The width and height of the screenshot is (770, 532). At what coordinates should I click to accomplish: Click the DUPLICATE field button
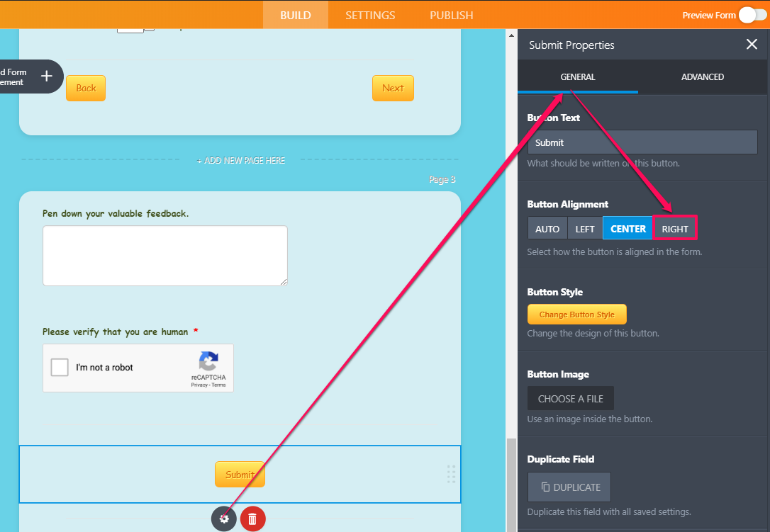pos(569,487)
